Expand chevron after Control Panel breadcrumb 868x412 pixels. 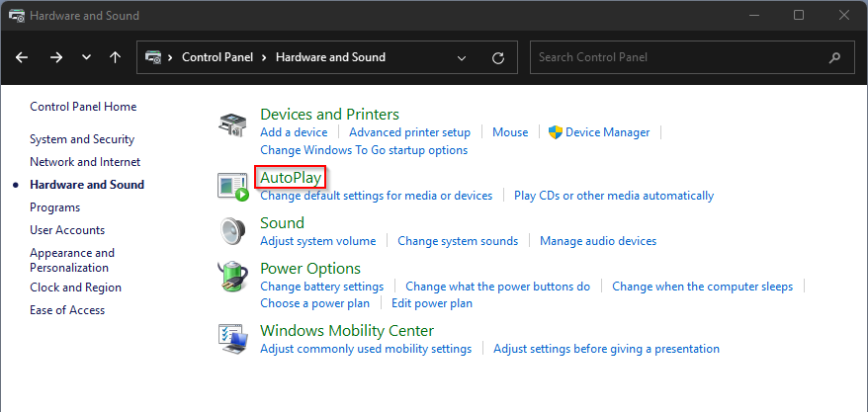pos(264,57)
